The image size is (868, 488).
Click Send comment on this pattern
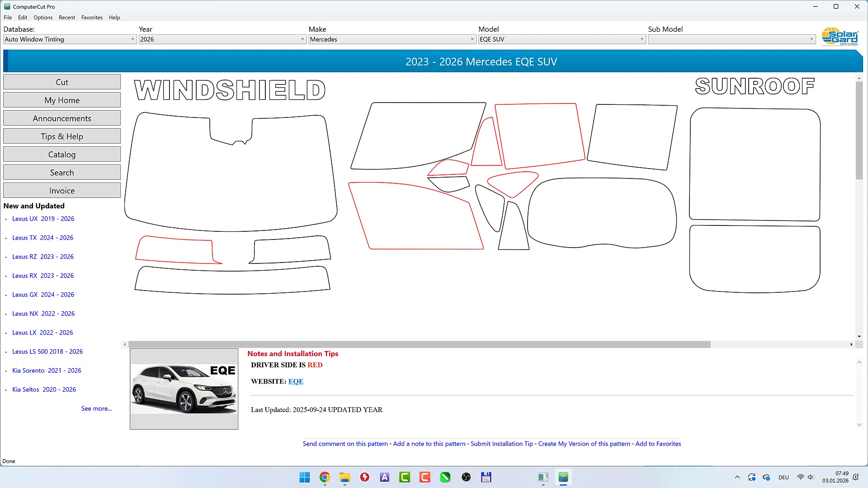tap(345, 444)
